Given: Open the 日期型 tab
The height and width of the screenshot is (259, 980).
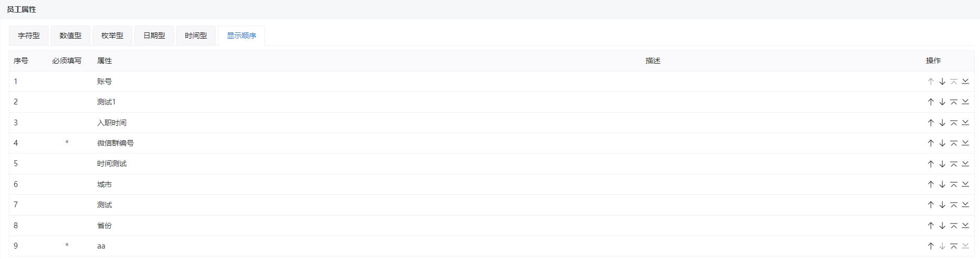Looking at the screenshot, I should point(154,36).
